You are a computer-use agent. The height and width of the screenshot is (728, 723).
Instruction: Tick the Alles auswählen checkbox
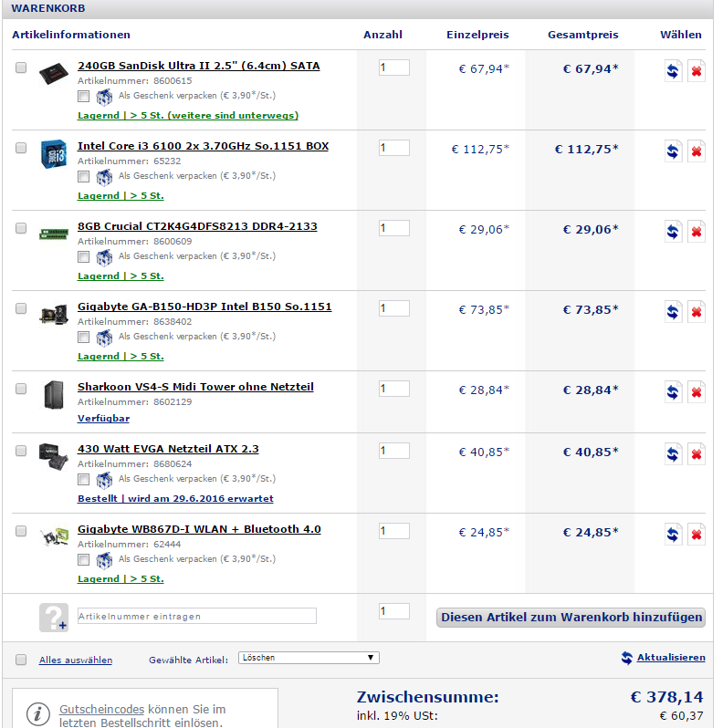coord(21,660)
